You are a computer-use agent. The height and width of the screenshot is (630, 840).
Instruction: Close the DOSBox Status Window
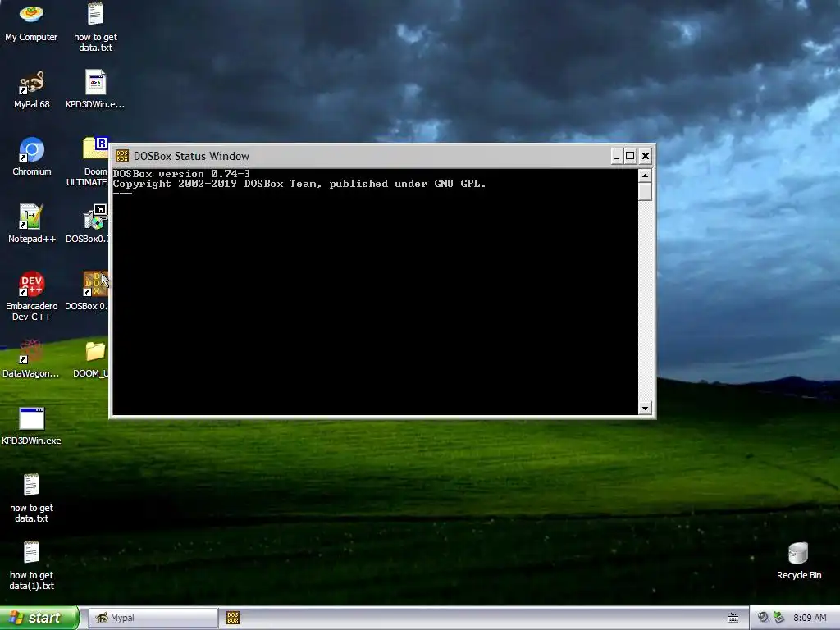(646, 156)
